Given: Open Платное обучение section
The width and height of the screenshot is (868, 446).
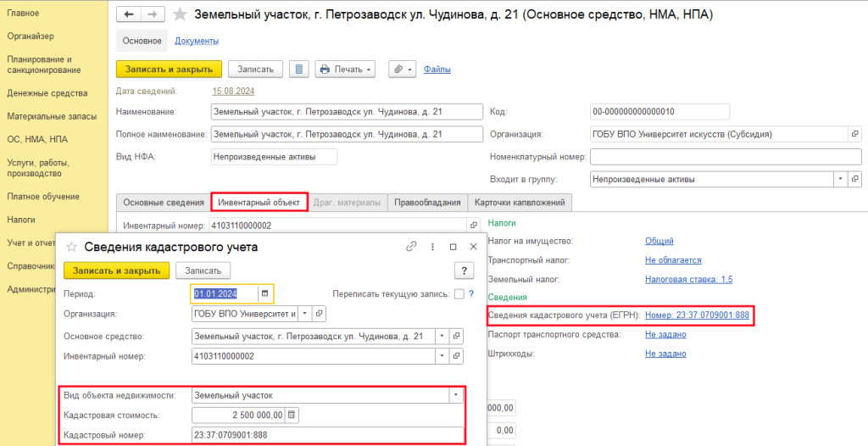Looking at the screenshot, I should point(43,196).
